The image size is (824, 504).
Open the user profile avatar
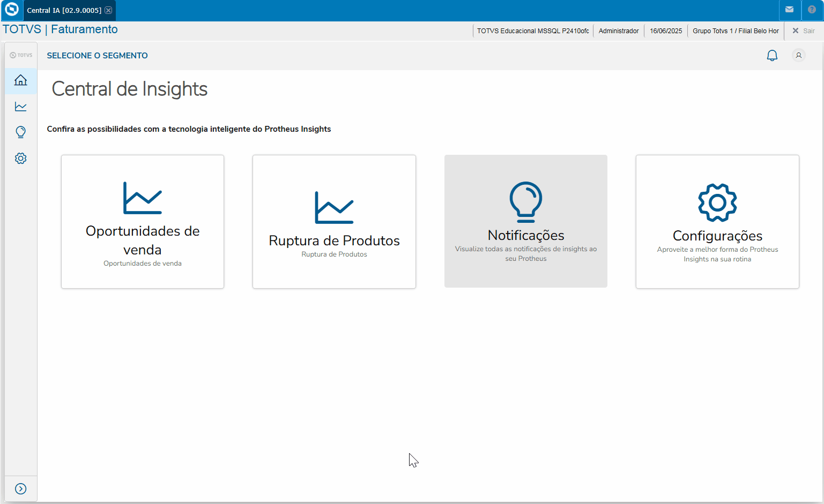[x=799, y=55]
